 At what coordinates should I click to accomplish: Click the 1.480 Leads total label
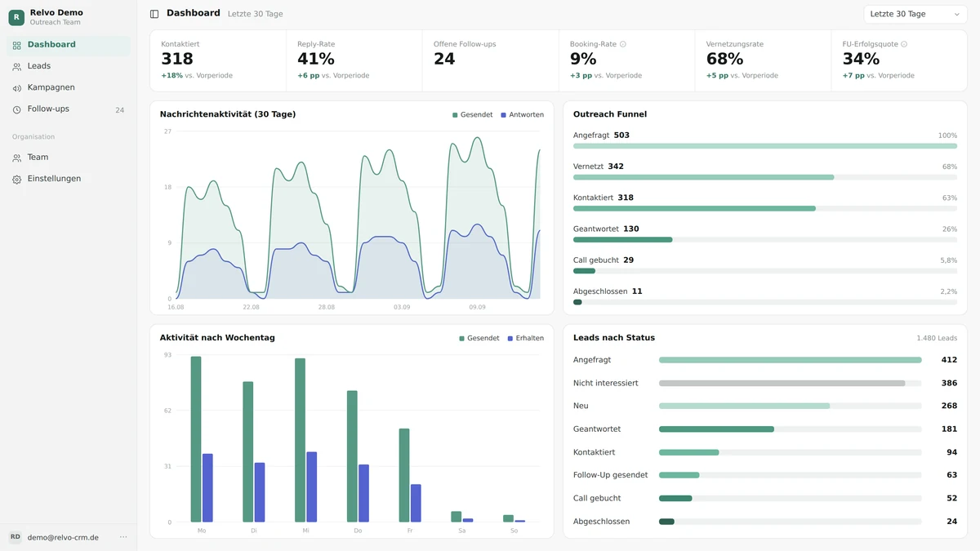(937, 338)
